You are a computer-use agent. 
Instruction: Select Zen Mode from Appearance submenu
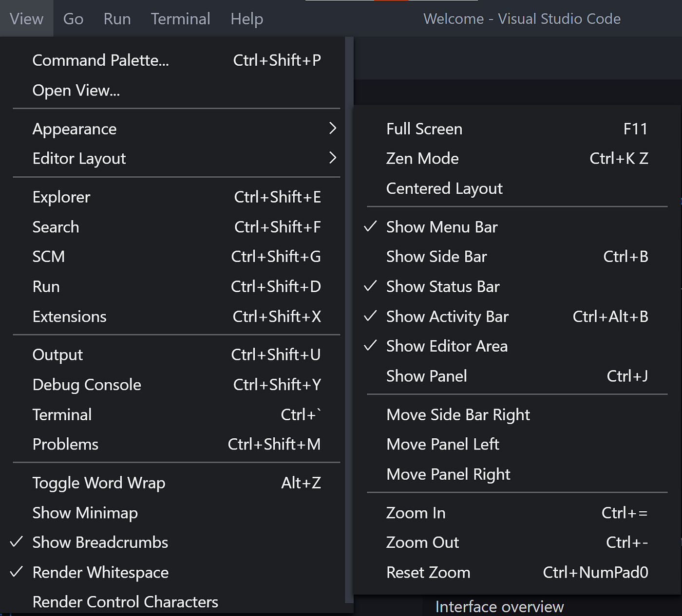pyautogui.click(x=517, y=158)
